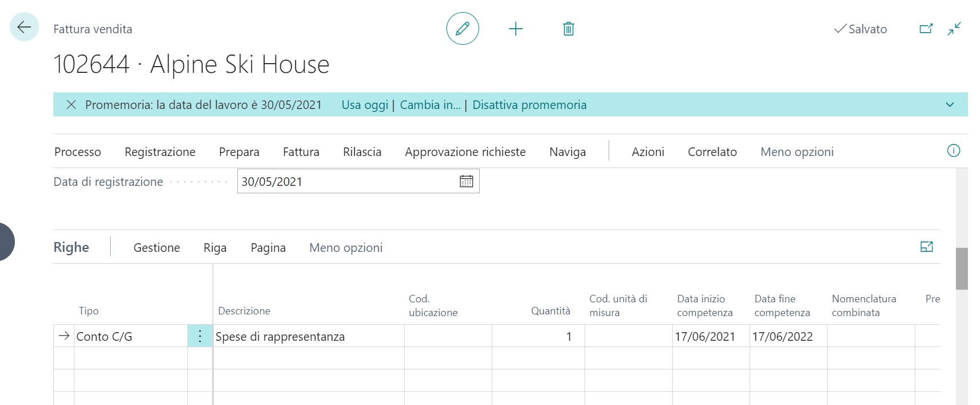Click 'Meno opzioni' in Righe section
This screenshot has height=405, width=980.
346,248
